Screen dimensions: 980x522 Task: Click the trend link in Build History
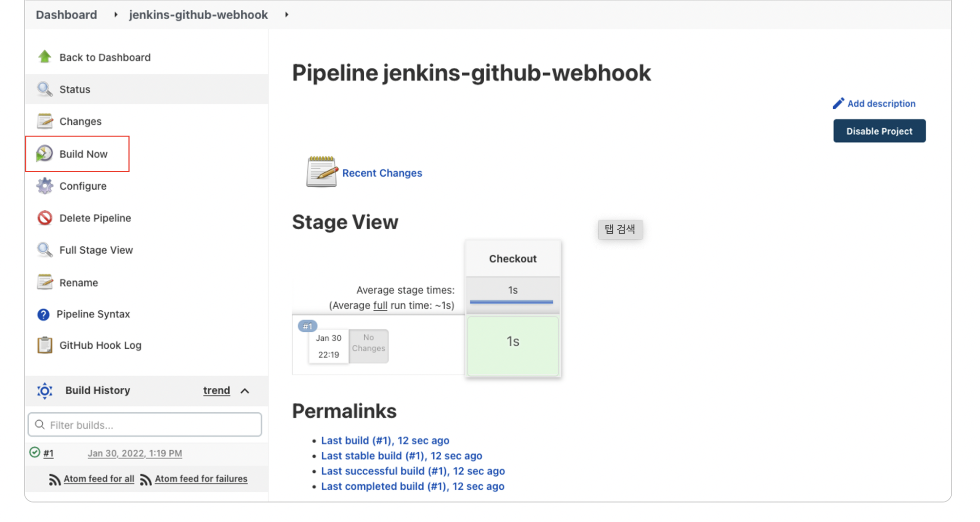pos(216,390)
